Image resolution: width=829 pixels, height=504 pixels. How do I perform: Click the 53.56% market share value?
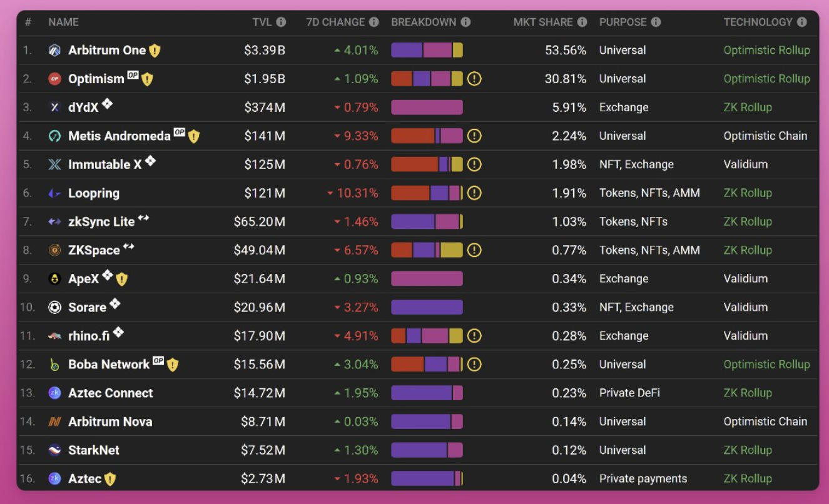pyautogui.click(x=566, y=51)
